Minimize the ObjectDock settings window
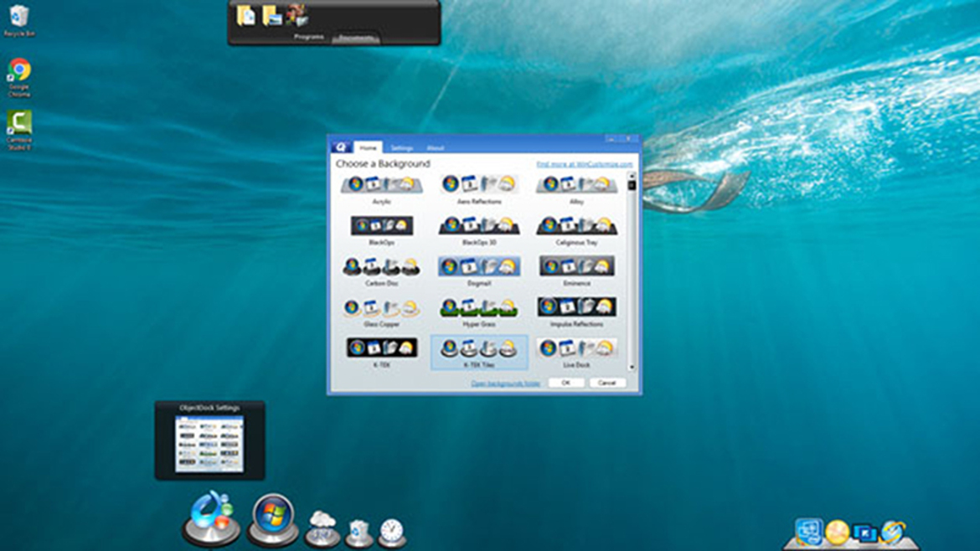 611,139
